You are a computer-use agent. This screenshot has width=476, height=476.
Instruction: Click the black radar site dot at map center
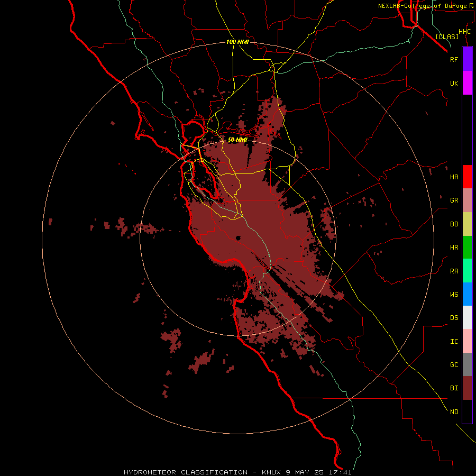point(238,239)
